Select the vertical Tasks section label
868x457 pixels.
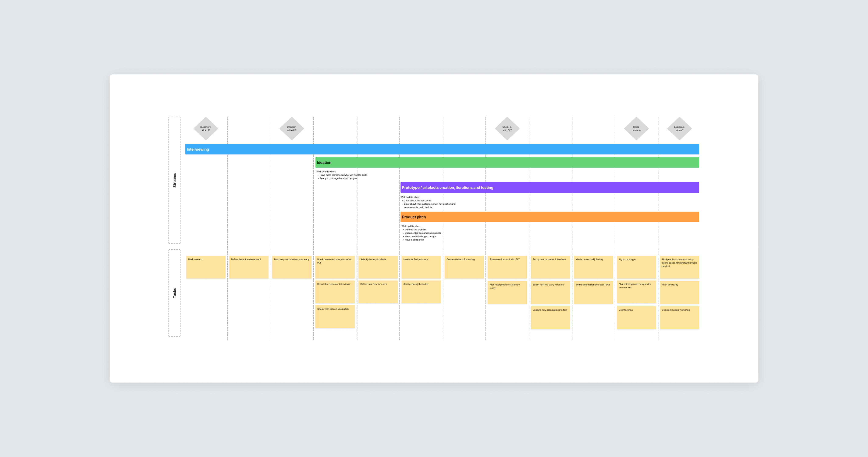[175, 293]
